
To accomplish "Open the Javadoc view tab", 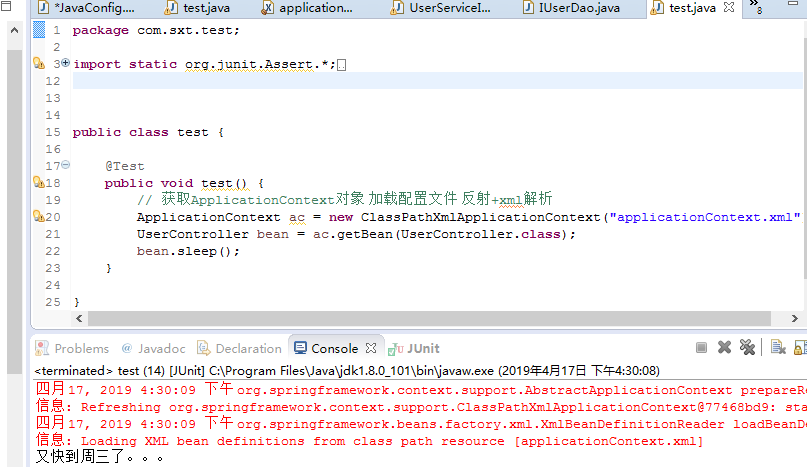I will (x=153, y=349).
